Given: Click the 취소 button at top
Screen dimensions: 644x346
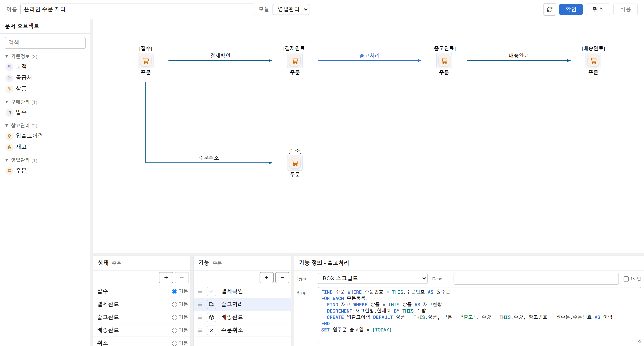Looking at the screenshot, I should (598, 9).
